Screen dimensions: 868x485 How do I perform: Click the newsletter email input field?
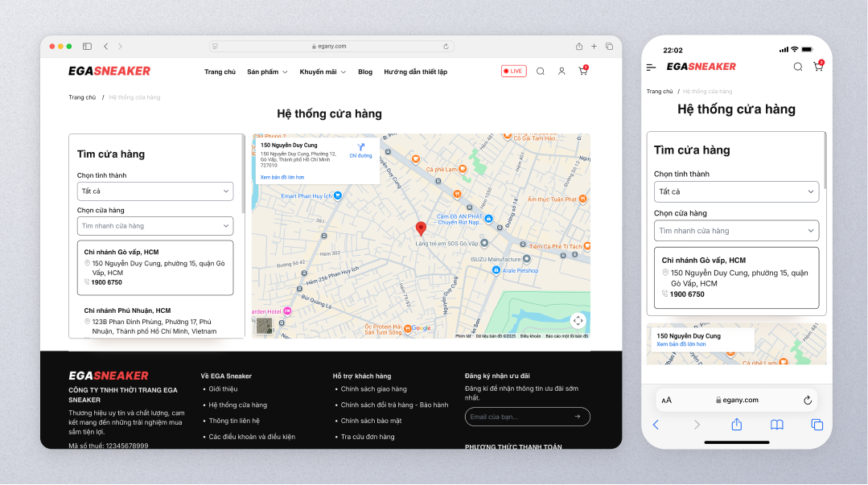coord(517,417)
